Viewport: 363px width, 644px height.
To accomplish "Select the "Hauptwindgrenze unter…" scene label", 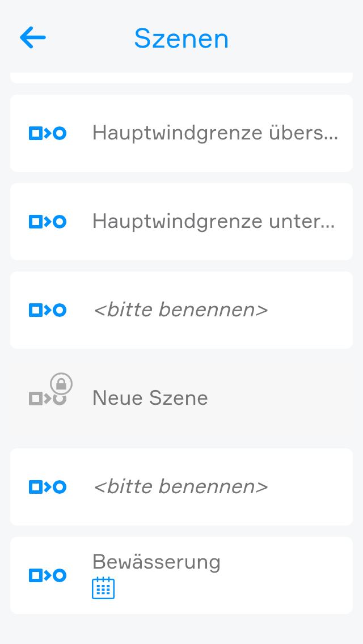I will click(213, 222).
